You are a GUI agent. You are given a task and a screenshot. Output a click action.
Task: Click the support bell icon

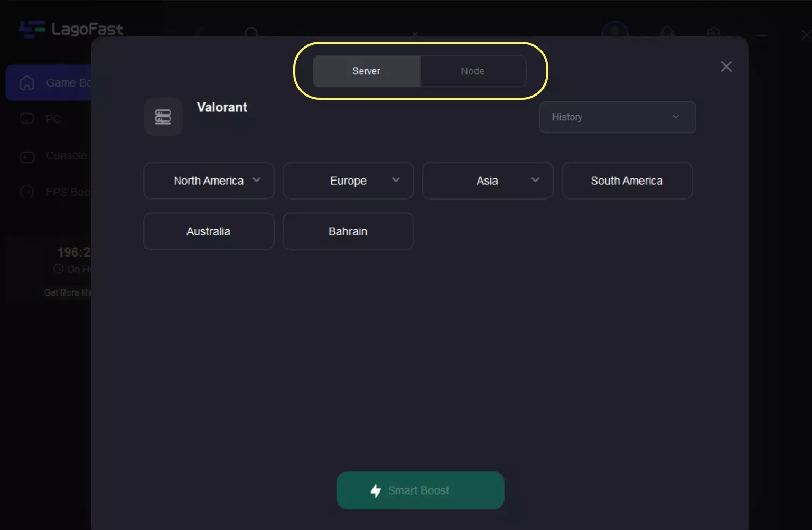667,33
